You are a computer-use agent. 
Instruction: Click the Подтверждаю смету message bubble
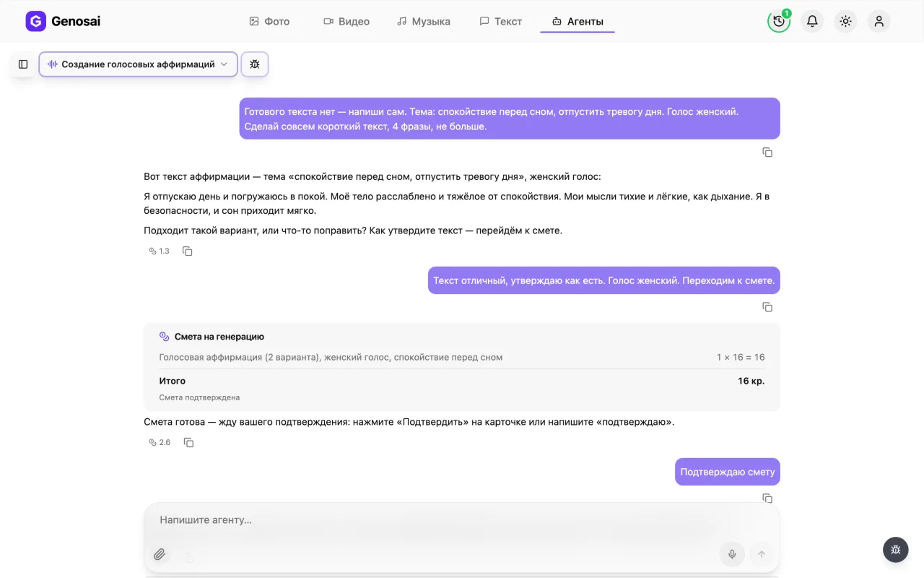click(728, 472)
